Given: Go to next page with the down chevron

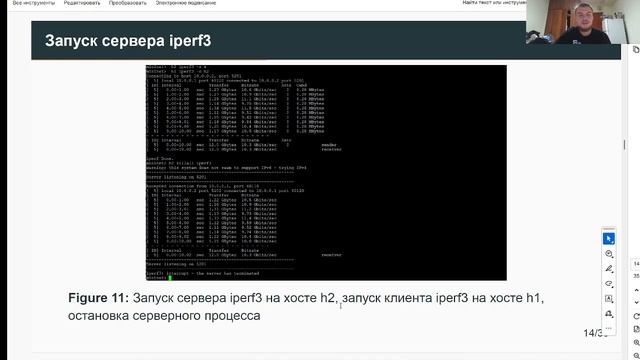Looking at the screenshot, I should tap(636, 302).
